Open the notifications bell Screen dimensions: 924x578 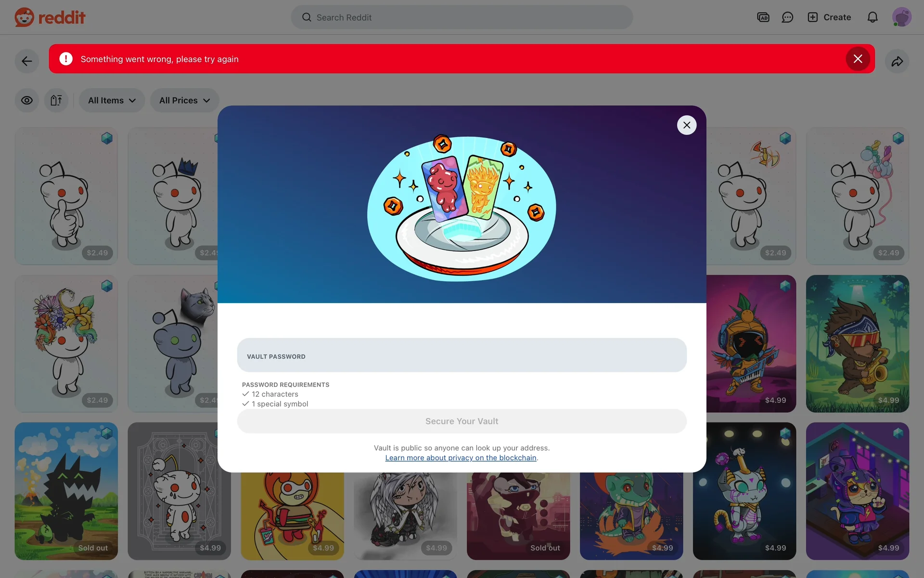[x=872, y=17]
